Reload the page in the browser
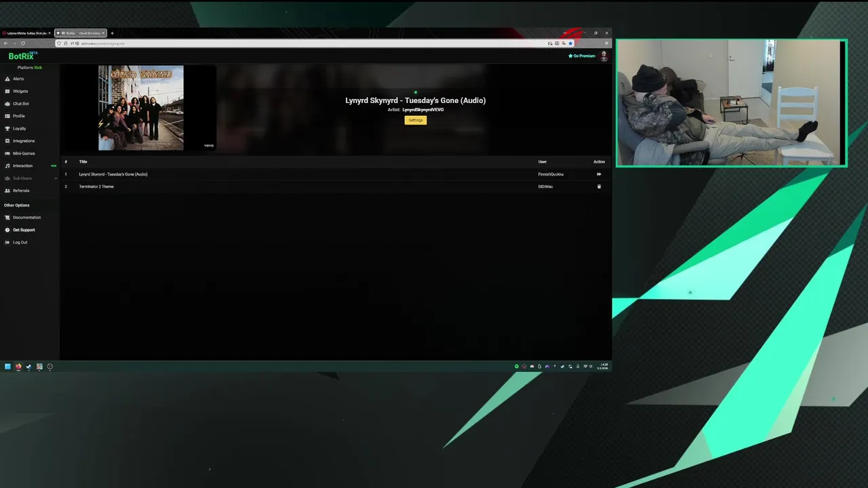The width and height of the screenshot is (868, 488). coord(22,43)
